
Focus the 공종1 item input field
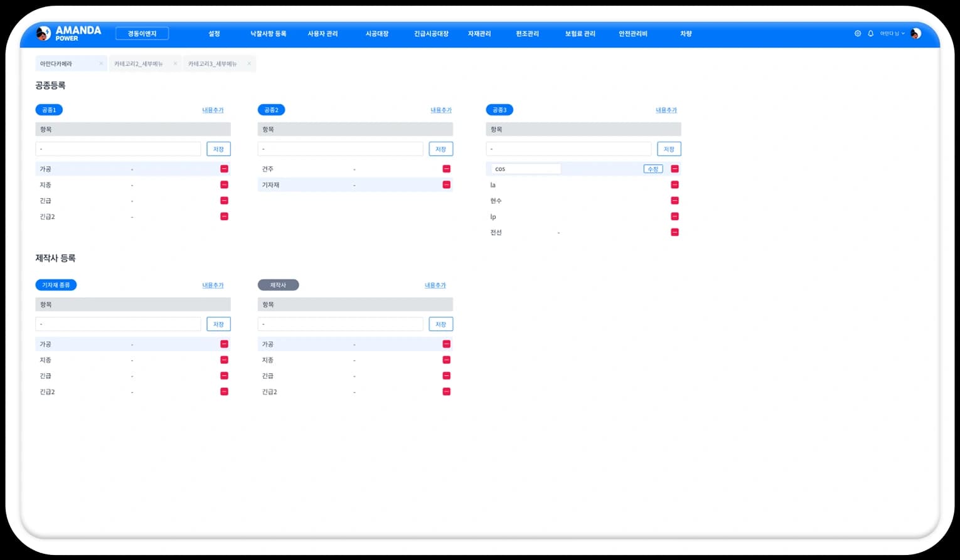118,149
